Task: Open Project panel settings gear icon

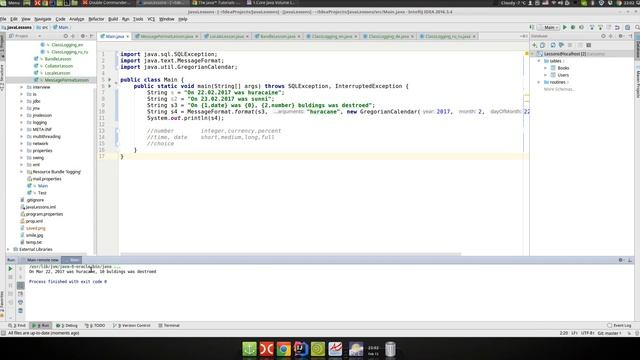Action: (x=83, y=36)
